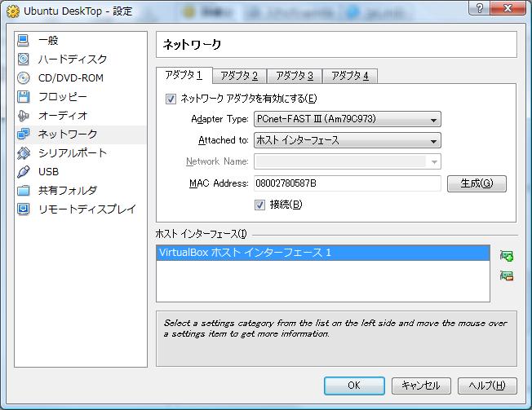
Task: Switch to the アダプタ 2 tab
Action: point(239,76)
